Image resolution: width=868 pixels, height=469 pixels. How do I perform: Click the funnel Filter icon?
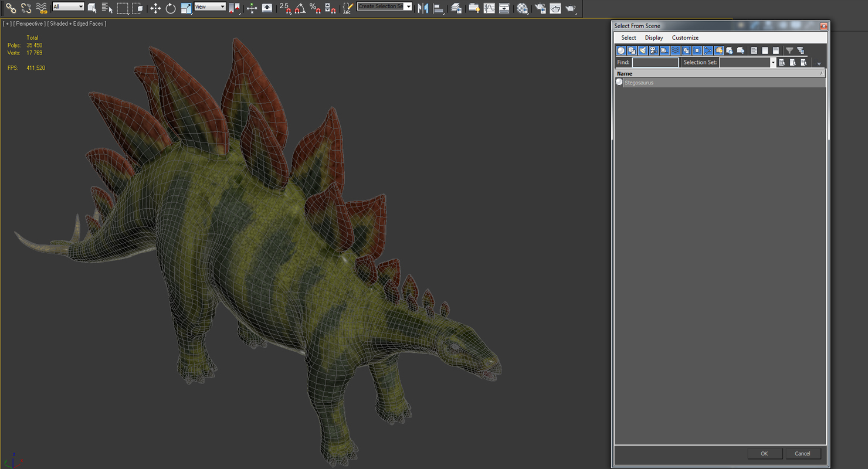(789, 50)
